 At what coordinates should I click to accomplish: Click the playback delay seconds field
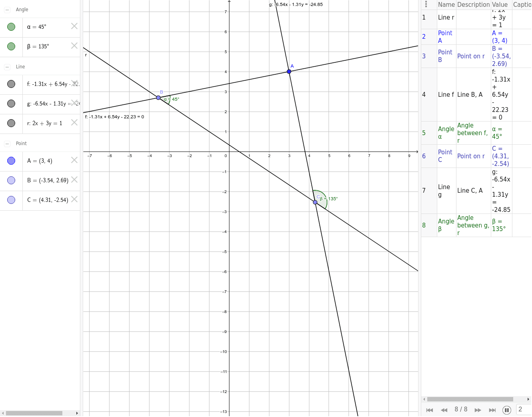524,409
